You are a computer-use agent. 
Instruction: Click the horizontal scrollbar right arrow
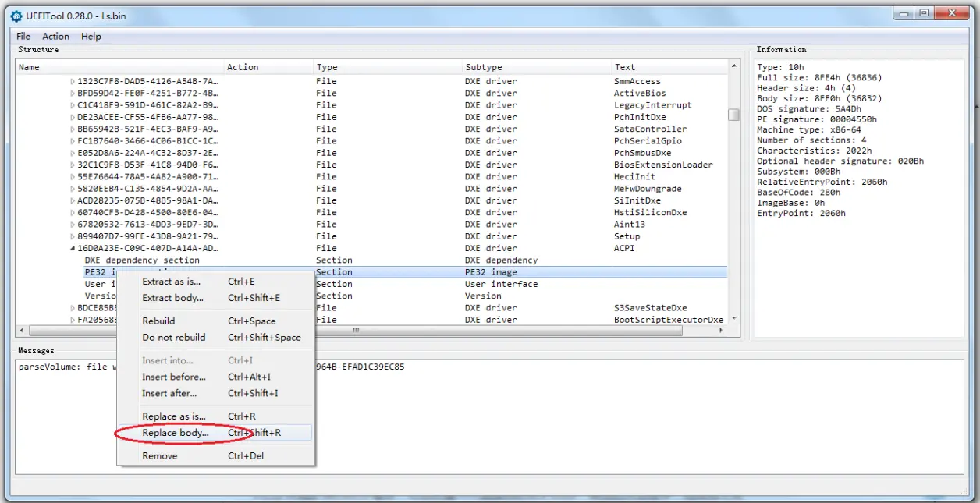(722, 331)
